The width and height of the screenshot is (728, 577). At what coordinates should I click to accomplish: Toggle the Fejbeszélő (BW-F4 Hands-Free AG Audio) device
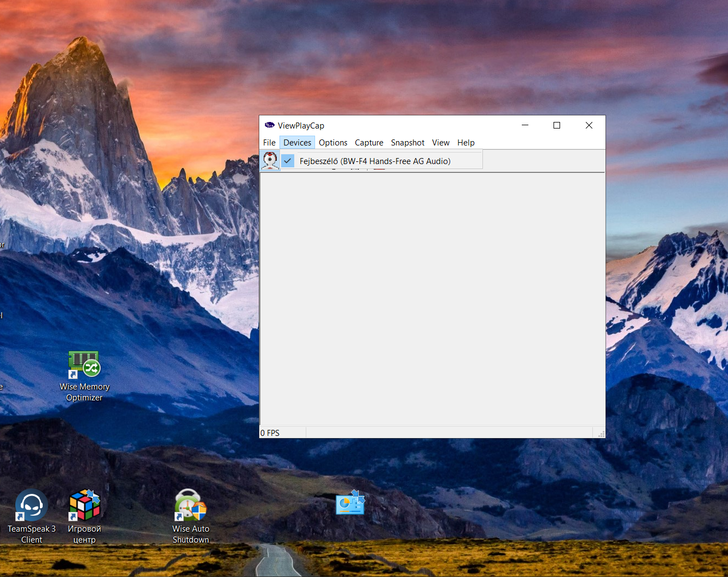point(381,161)
